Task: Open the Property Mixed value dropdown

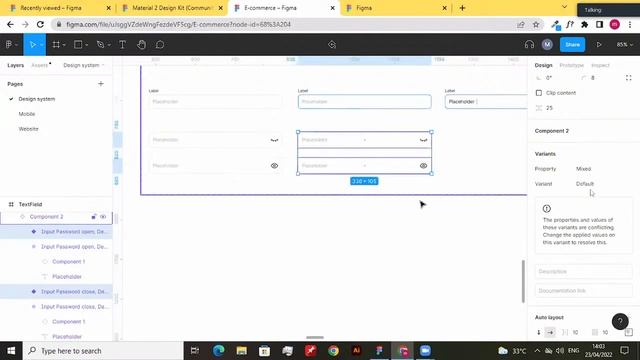Action: [x=583, y=169]
